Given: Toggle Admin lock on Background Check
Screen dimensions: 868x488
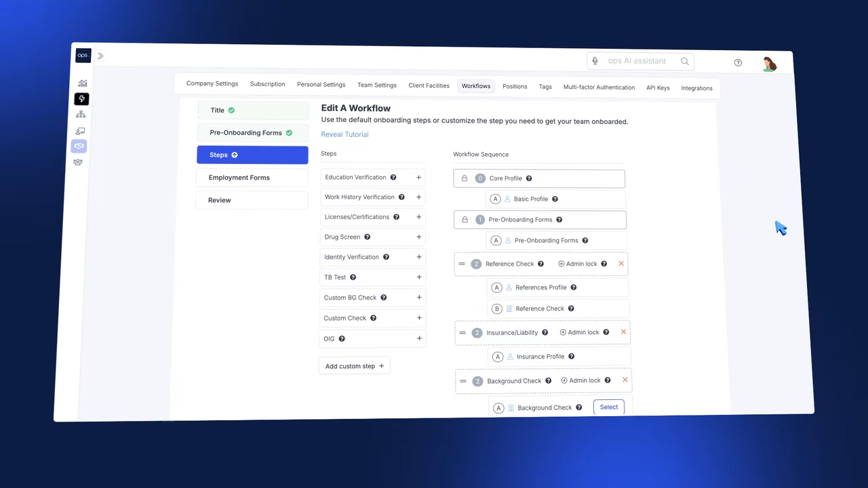Looking at the screenshot, I should coord(580,381).
